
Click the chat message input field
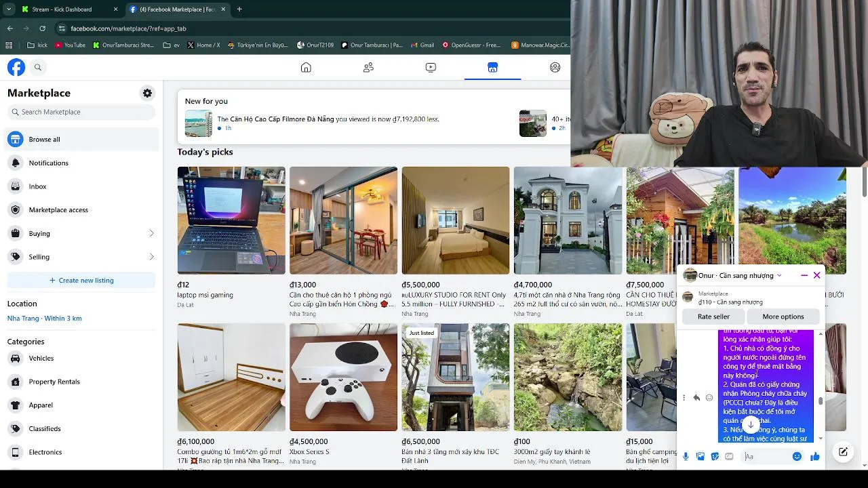(765, 457)
